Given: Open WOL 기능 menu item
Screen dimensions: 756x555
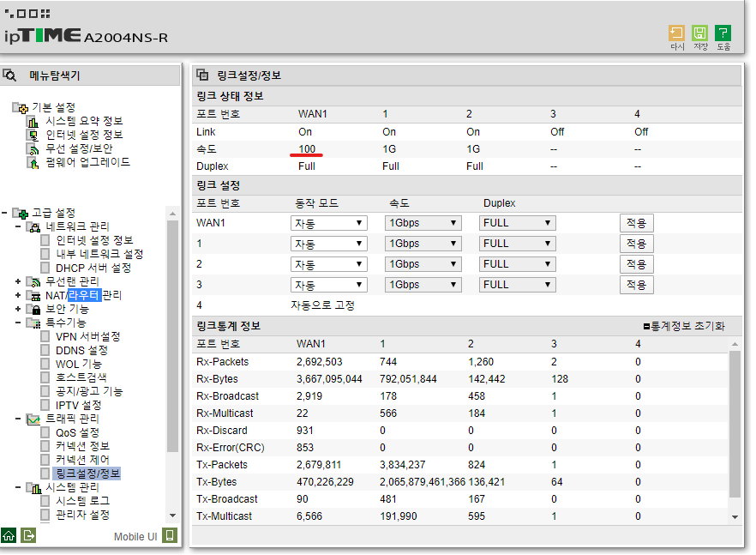Looking at the screenshot, I should pos(79,364).
